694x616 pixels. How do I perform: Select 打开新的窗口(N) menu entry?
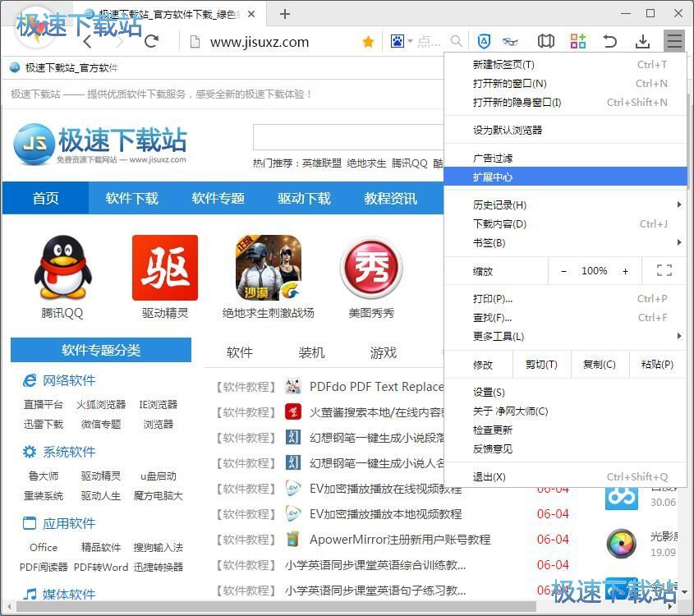tap(565, 83)
